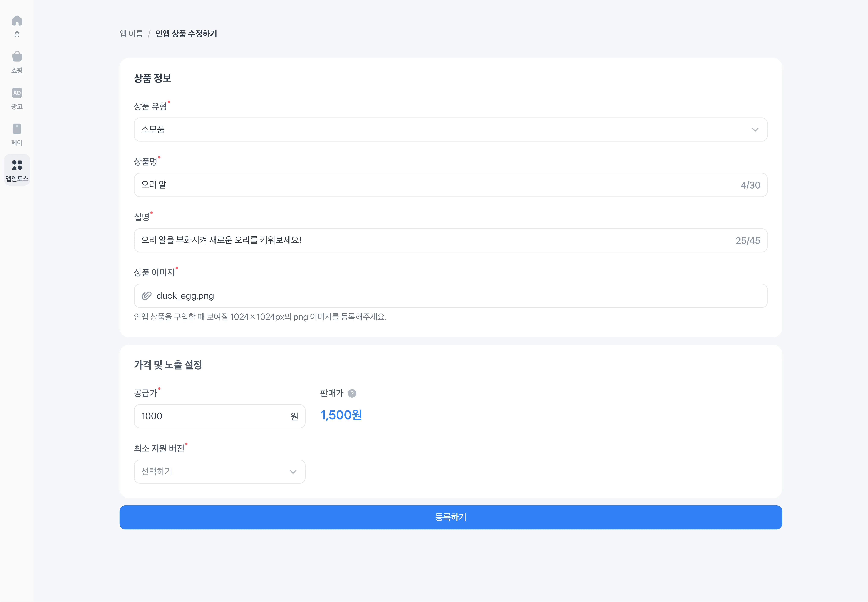Click the 1,500원 selling price text

(x=341, y=415)
